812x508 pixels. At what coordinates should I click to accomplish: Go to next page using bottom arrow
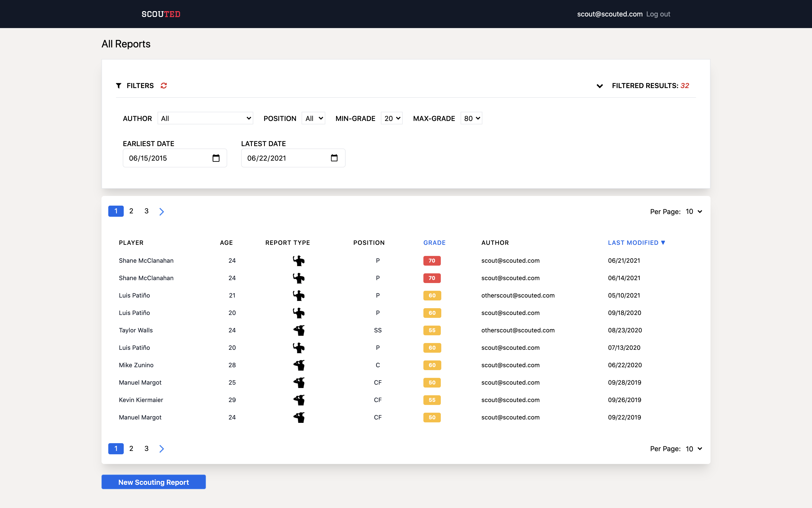pyautogui.click(x=161, y=448)
